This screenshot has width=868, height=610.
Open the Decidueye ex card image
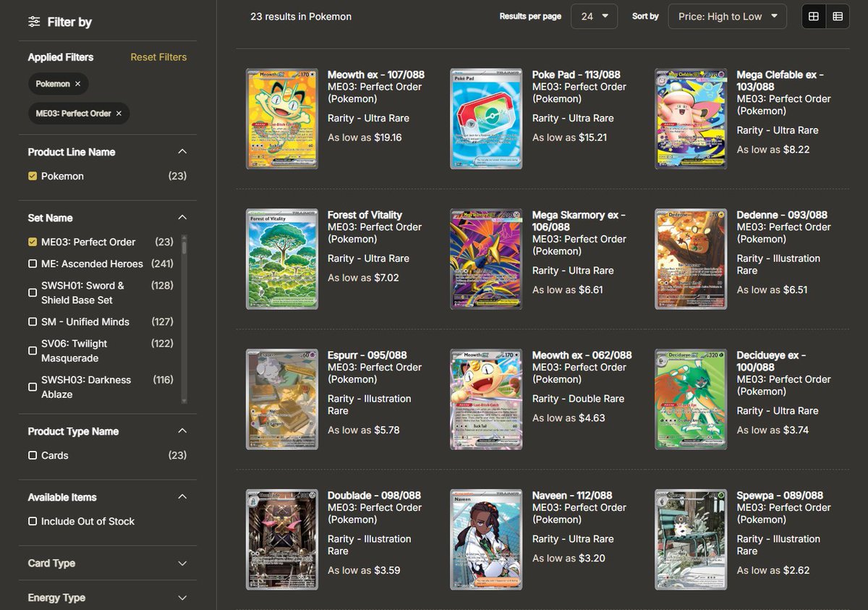tap(691, 399)
